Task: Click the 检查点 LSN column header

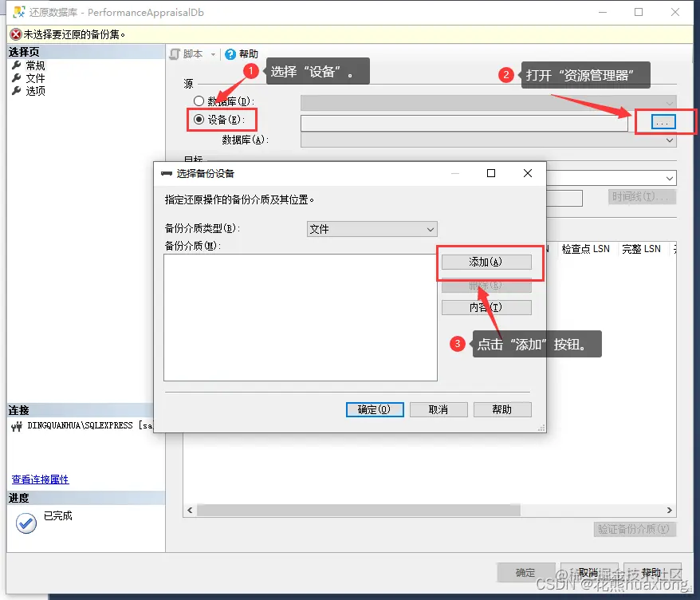Action: [x=586, y=249]
